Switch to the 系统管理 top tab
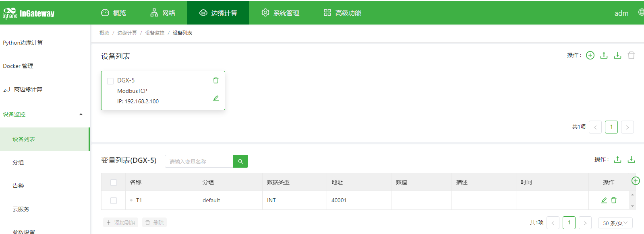 (x=280, y=13)
